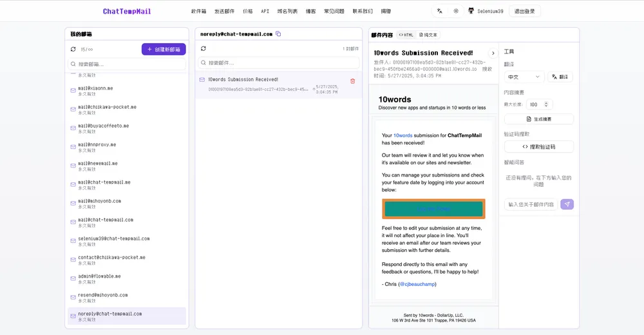644x335 pixels.
Task: Select mailbox resend@mihoyonb.com
Action: click(127, 298)
